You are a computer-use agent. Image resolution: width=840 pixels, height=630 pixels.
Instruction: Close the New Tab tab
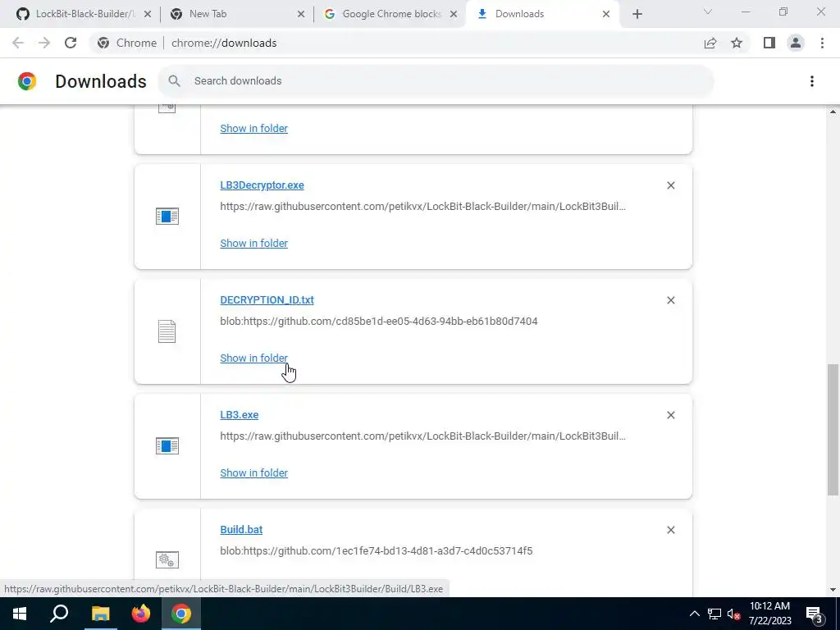[301, 14]
